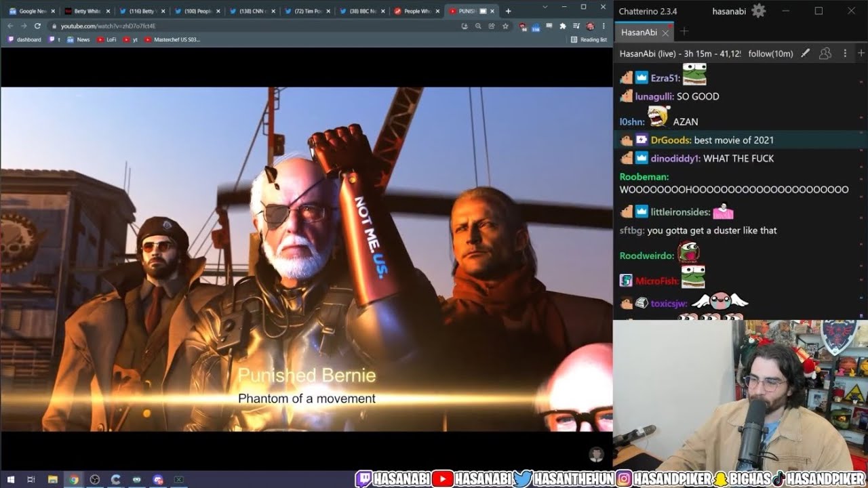Switch to the (38) BBC News tab
The width and height of the screenshot is (868, 488).
361,11
